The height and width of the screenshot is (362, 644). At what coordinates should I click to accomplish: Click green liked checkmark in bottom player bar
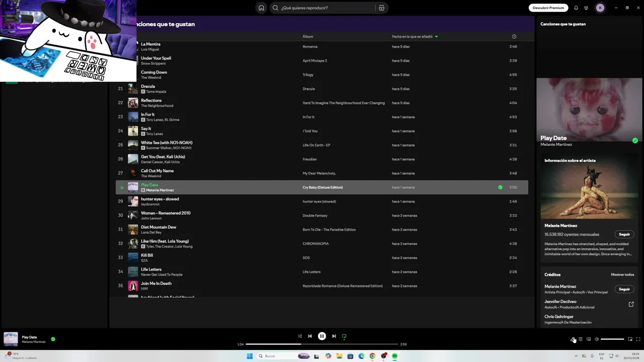tap(53, 339)
